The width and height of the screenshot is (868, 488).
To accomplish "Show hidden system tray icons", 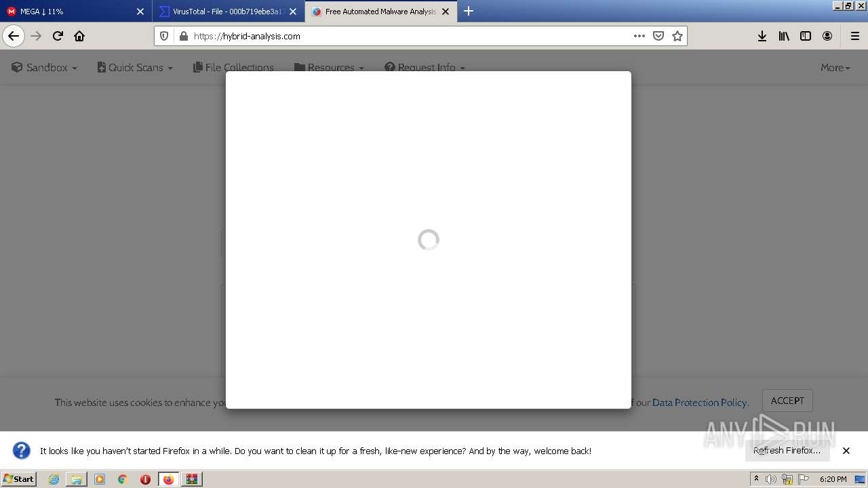I will [x=756, y=479].
